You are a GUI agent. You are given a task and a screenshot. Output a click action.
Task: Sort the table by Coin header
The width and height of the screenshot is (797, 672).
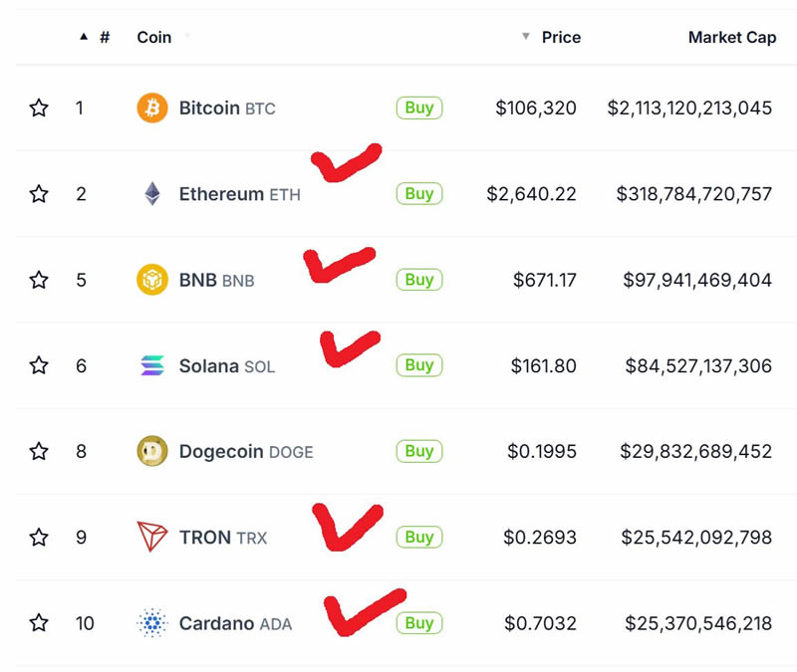(x=154, y=37)
